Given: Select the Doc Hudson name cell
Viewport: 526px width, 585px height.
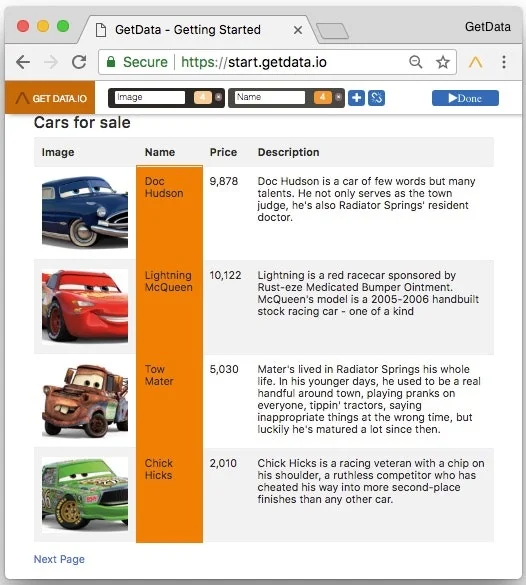Looking at the screenshot, I should click(169, 213).
